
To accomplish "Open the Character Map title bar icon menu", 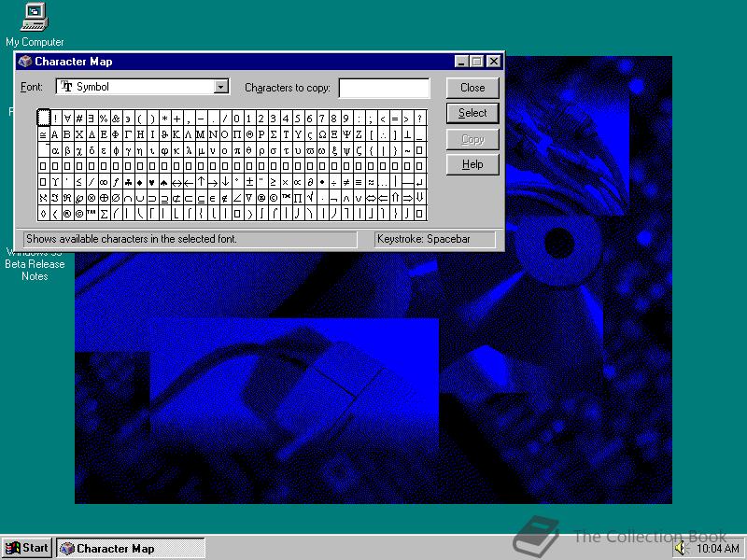I will tap(25, 62).
